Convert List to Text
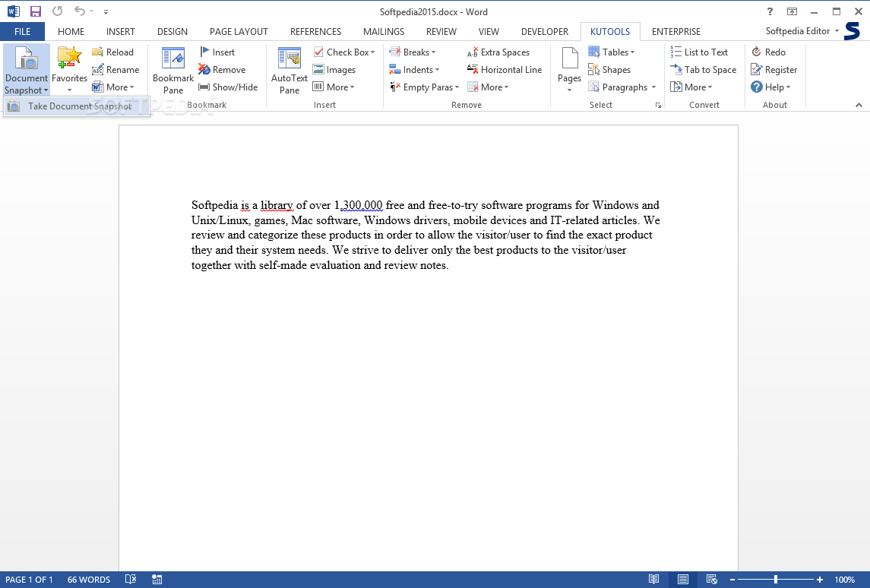The image size is (870, 588). [699, 52]
